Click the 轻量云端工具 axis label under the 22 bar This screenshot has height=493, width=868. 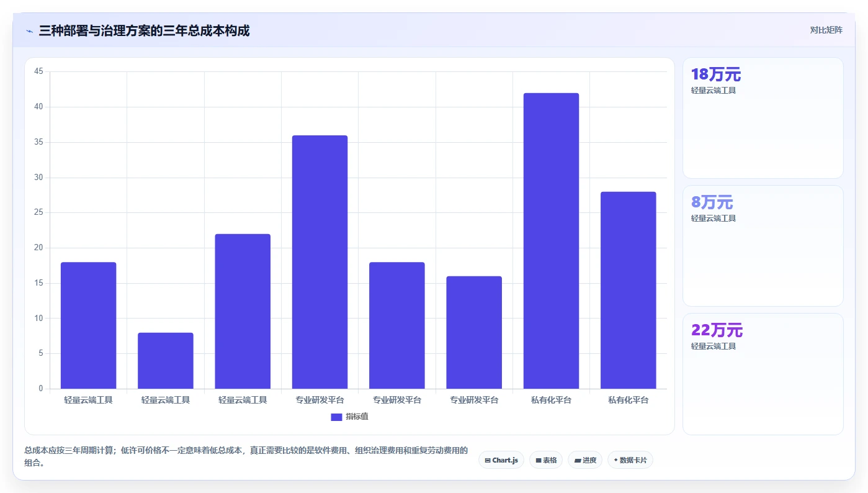tap(243, 400)
